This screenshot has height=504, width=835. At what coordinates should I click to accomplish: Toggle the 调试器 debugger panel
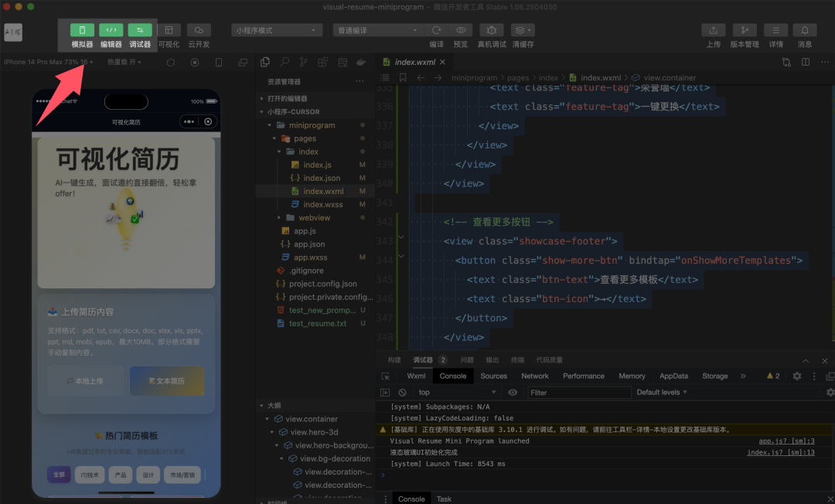pyautogui.click(x=140, y=30)
